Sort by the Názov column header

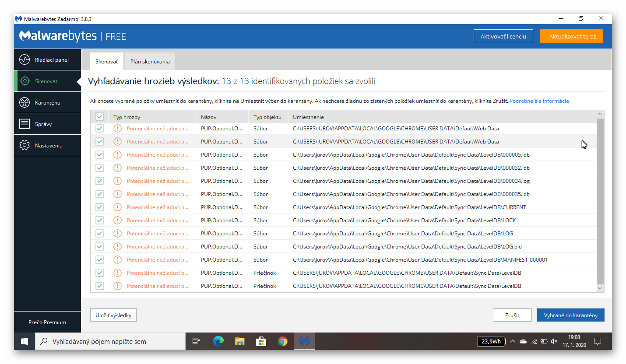(222, 117)
